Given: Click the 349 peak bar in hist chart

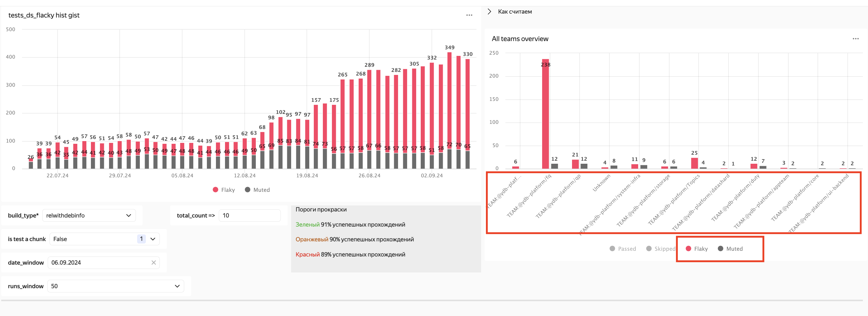Looking at the screenshot, I should tap(449, 100).
